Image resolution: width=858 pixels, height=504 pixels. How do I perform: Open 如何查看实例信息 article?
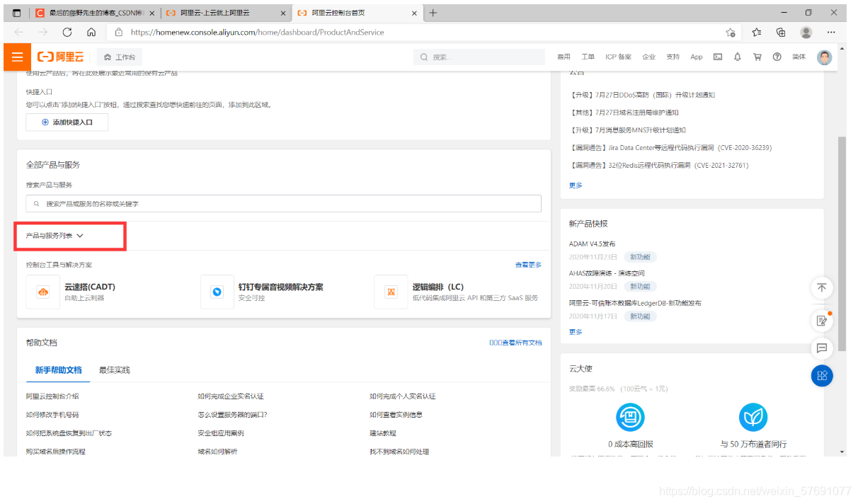(396, 415)
